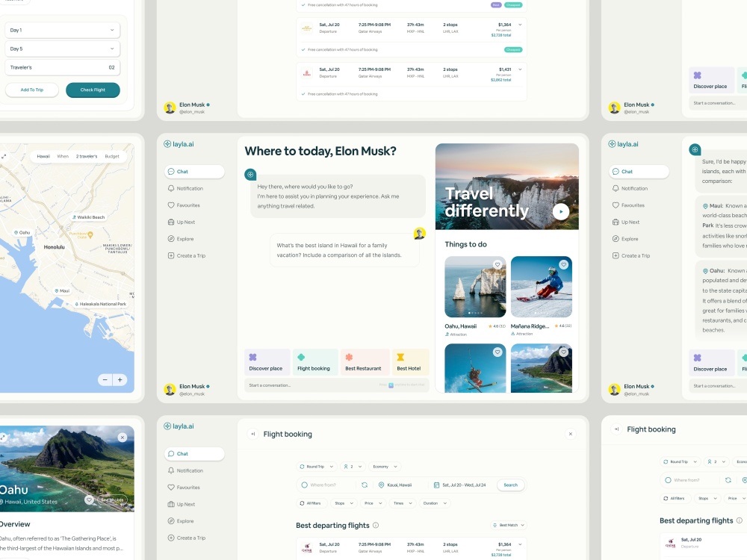747x560 pixels.
Task: Click Oahu location pin on map
Action: 22,232
